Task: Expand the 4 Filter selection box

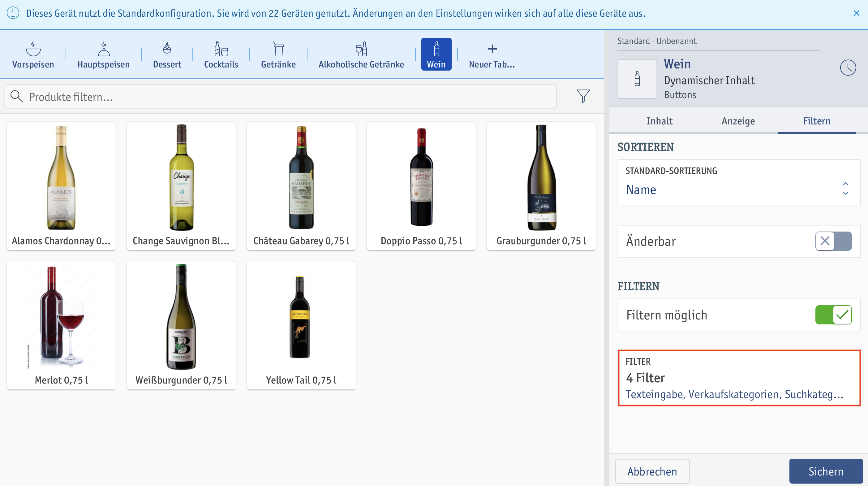Action: point(739,378)
